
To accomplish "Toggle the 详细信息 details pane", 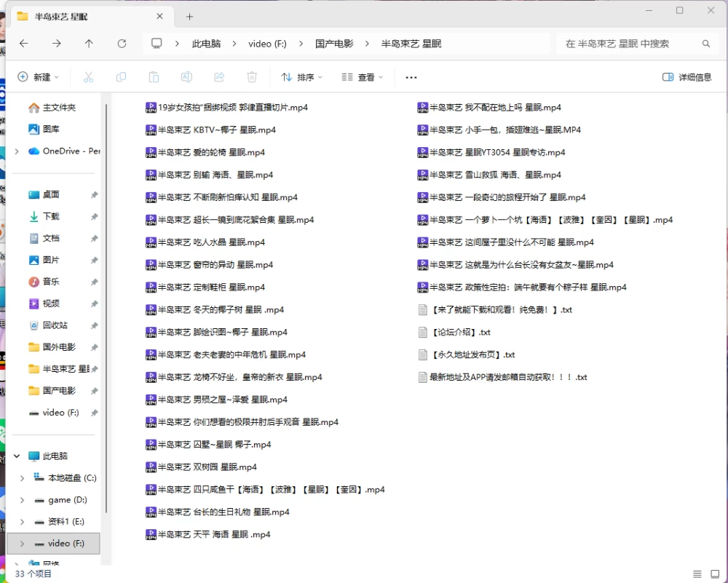I will (687, 77).
